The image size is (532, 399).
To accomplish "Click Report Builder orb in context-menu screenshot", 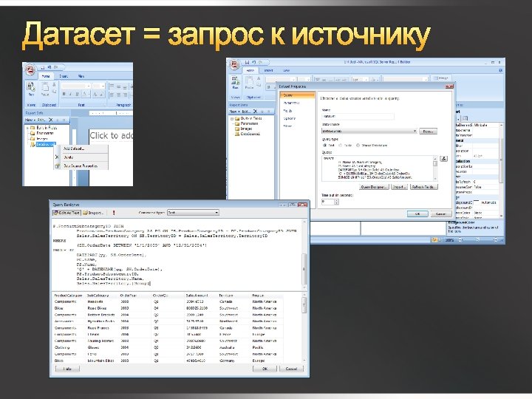I will (x=30, y=69).
